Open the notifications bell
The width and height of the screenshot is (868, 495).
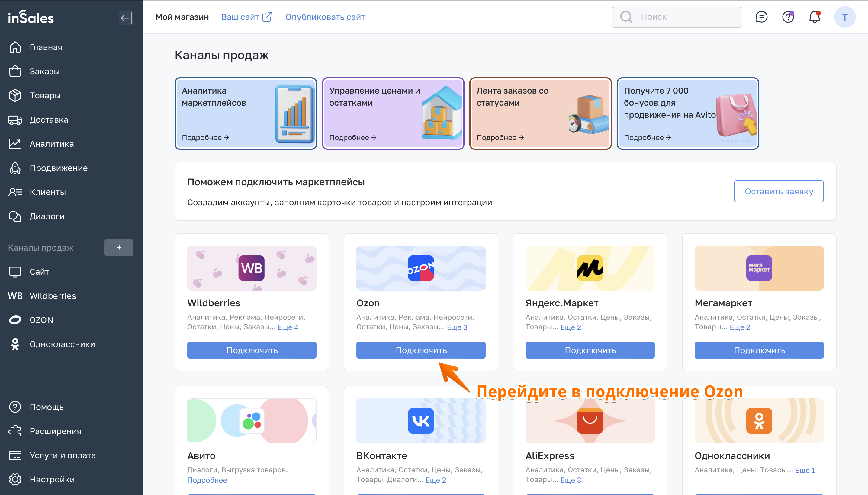click(815, 17)
